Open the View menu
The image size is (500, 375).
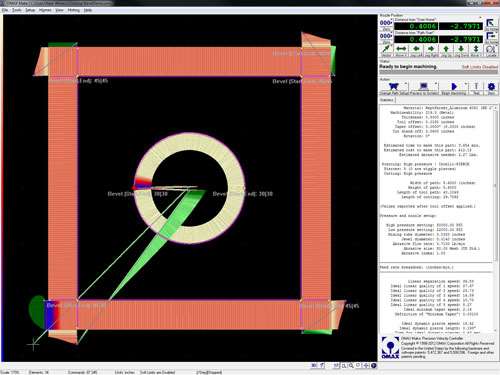[x=59, y=10]
